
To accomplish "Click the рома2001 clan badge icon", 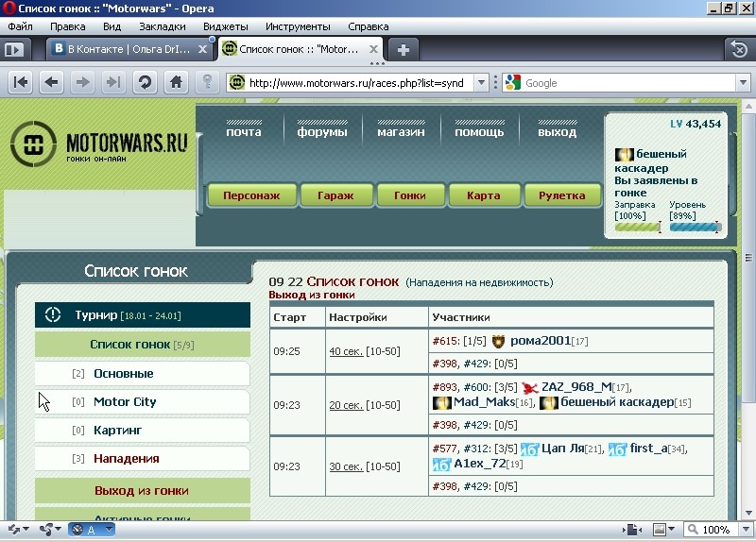I will [x=498, y=342].
